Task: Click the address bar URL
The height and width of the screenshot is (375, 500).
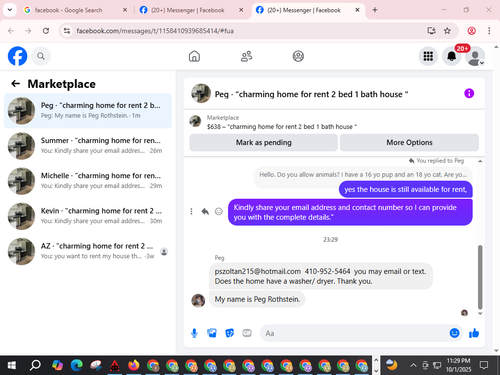Action: [155, 31]
